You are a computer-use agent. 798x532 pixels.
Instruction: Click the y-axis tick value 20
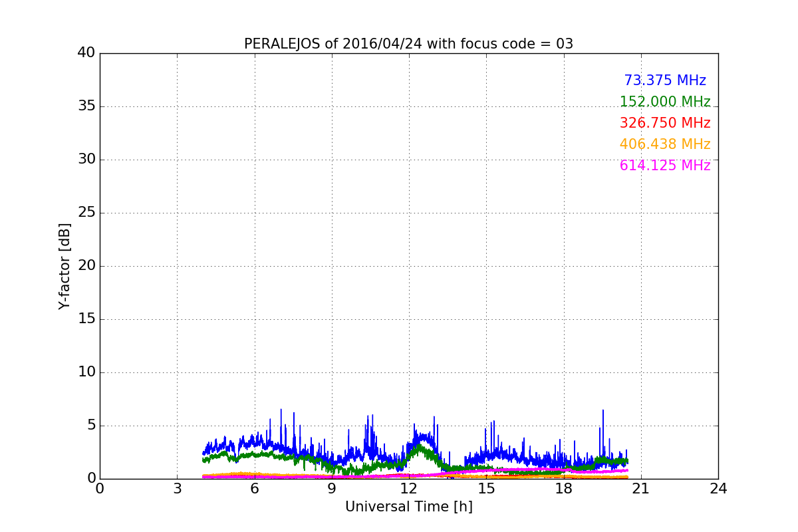point(86,265)
